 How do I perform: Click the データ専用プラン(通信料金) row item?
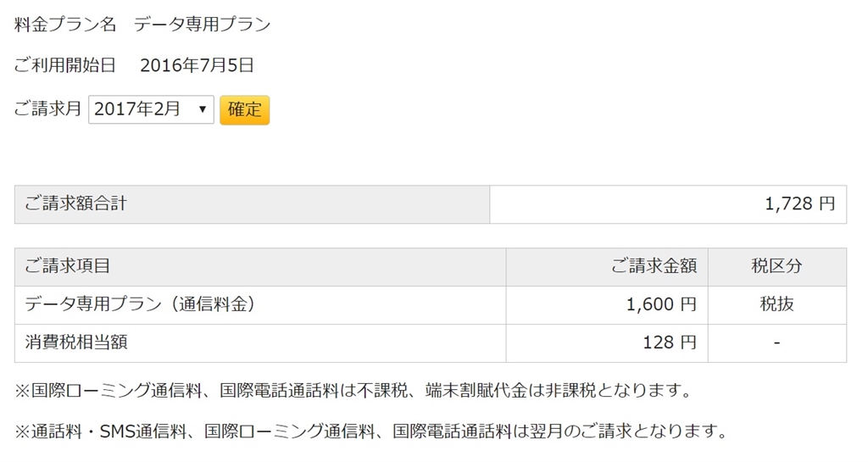coord(141,304)
